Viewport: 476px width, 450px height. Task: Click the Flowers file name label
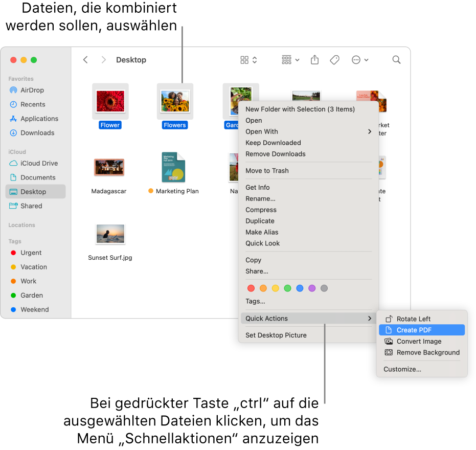pyautogui.click(x=175, y=125)
